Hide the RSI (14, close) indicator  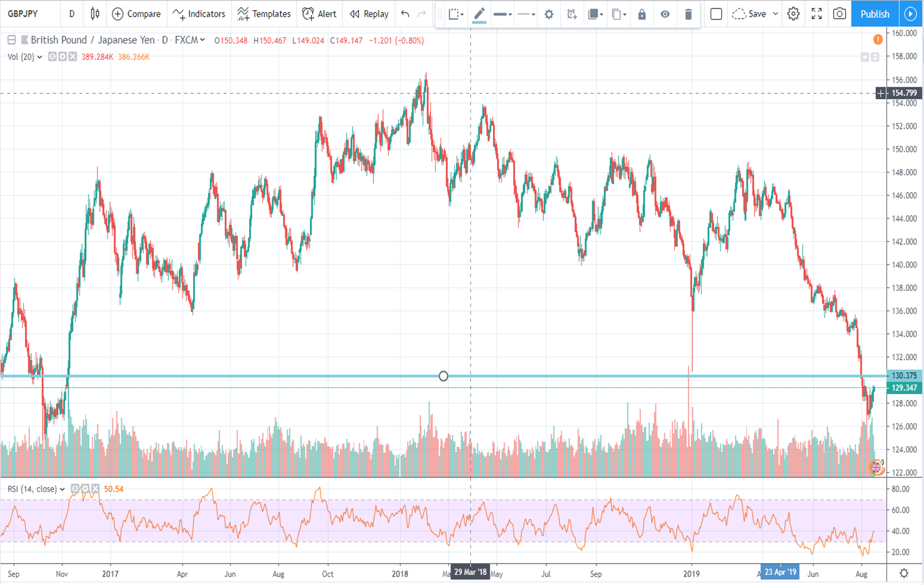(x=76, y=489)
